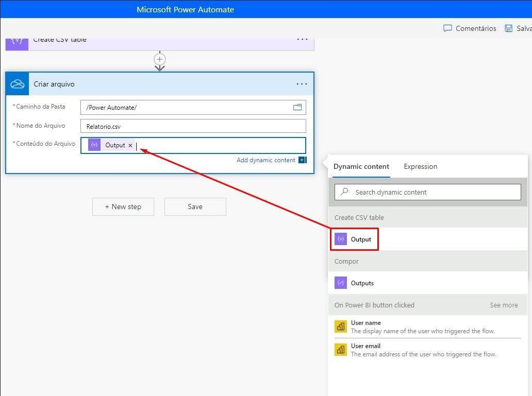Screen dimensions: 532x396
Task: Click the Comentários speech bubble icon
Action: (x=447, y=28)
